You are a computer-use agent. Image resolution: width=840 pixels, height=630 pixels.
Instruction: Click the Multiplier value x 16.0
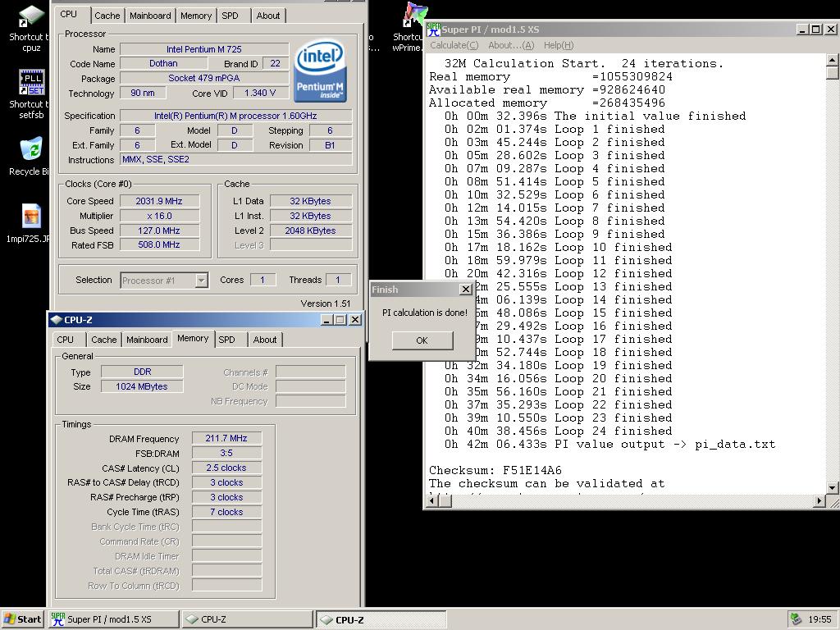pyautogui.click(x=159, y=216)
